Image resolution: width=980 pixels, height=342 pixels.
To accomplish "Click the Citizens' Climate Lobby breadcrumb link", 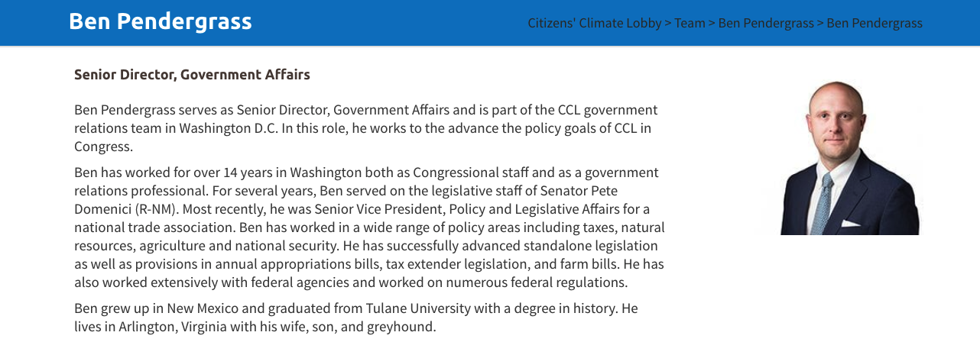I will 594,23.
